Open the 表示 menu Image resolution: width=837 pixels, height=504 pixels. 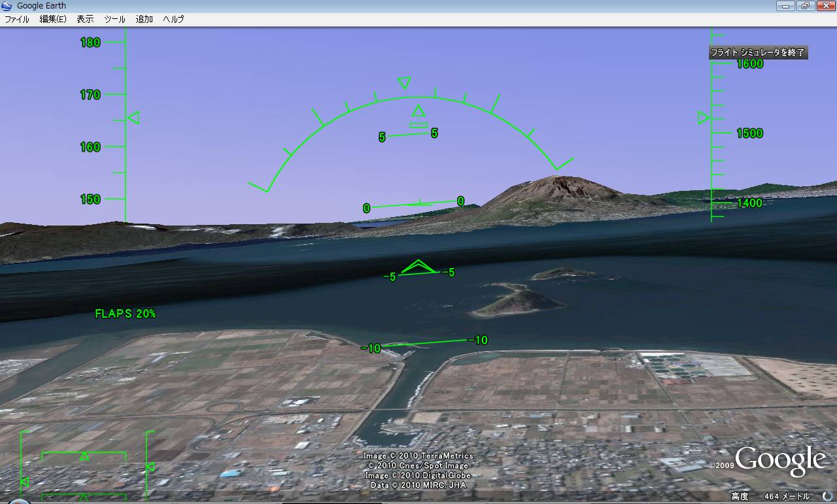[85, 20]
